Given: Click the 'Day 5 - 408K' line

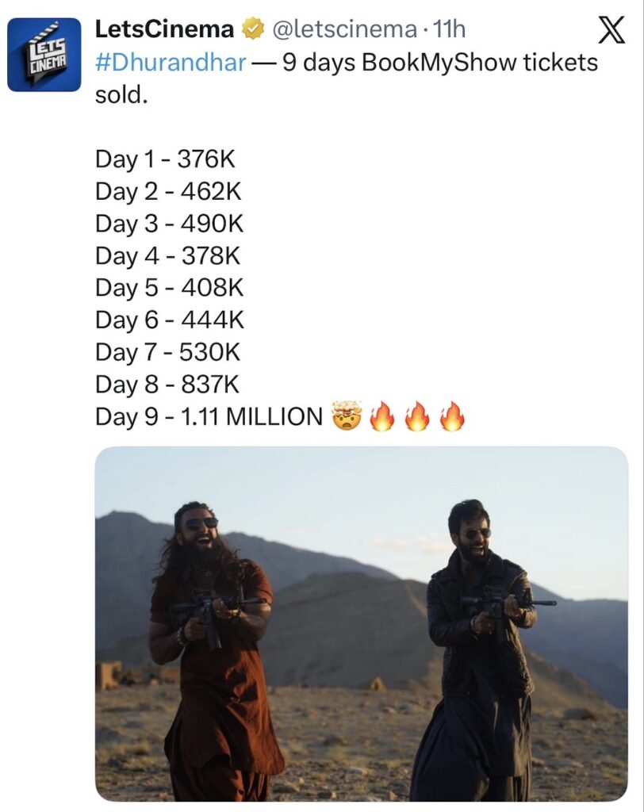Looking at the screenshot, I should [x=169, y=289].
